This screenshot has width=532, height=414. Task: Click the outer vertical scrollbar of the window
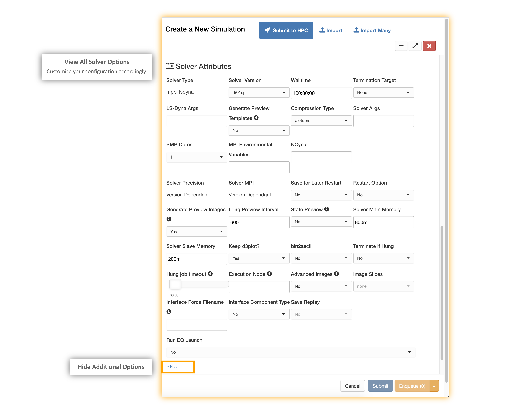[x=446, y=200]
